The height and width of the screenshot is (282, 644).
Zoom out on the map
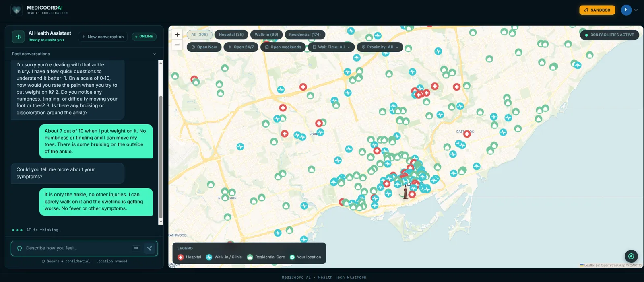(177, 45)
